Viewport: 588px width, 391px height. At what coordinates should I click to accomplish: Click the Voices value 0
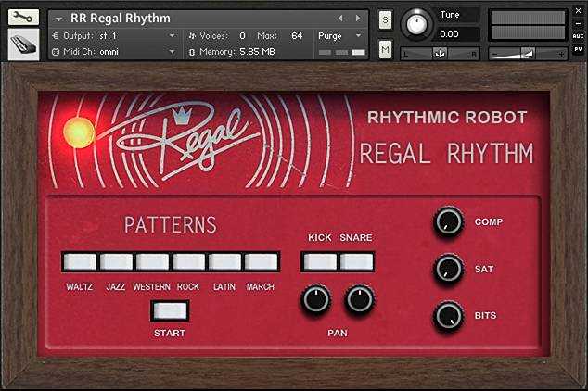point(243,35)
